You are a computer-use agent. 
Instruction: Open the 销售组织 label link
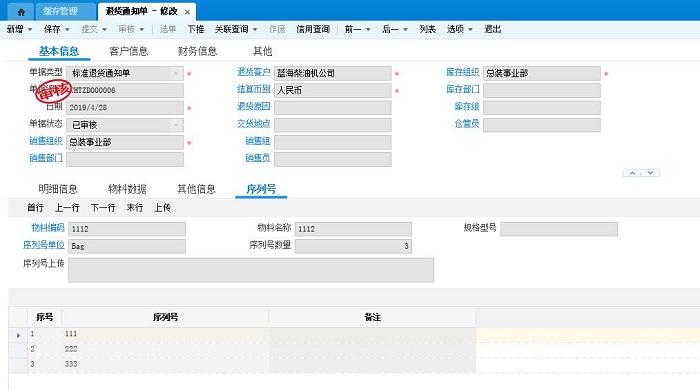tap(46, 141)
